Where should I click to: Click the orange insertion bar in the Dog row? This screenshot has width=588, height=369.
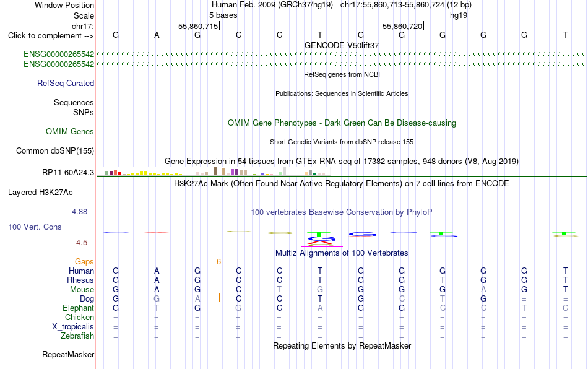coord(219,298)
